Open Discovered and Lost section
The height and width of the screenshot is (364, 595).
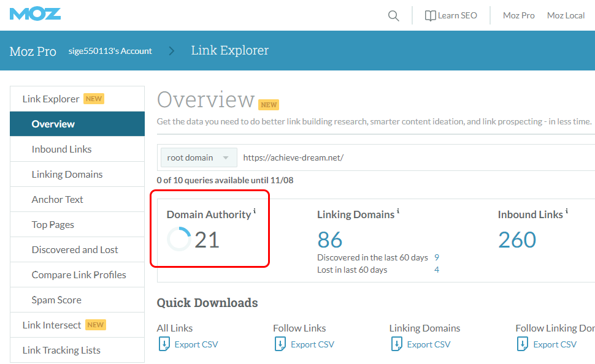(x=77, y=249)
